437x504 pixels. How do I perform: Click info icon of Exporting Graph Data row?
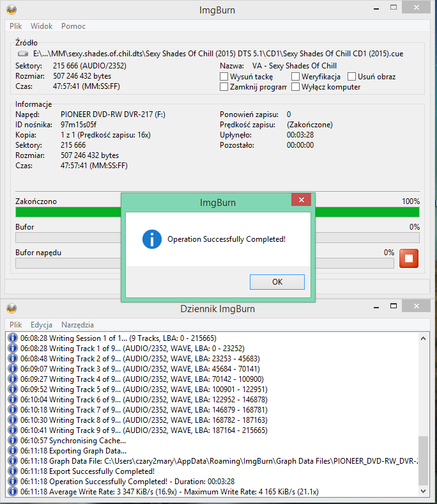pyautogui.click(x=13, y=451)
